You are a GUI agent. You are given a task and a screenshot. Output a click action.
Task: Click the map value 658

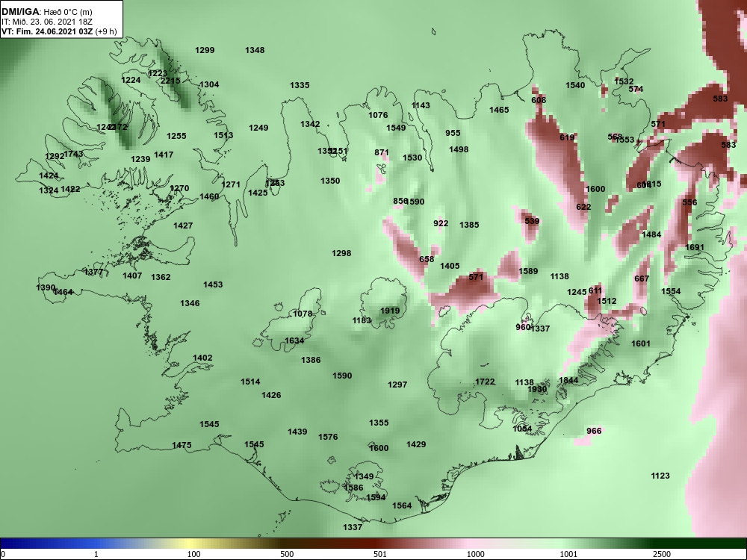(427, 259)
